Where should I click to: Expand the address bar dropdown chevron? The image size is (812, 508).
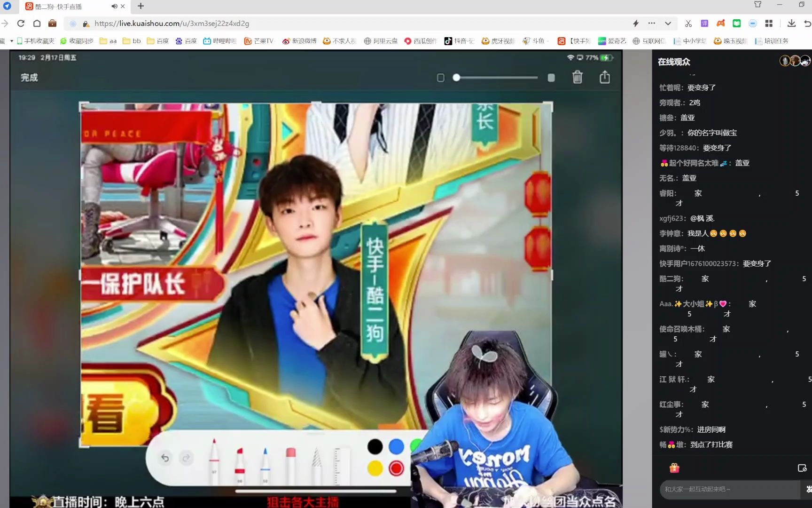(x=668, y=24)
